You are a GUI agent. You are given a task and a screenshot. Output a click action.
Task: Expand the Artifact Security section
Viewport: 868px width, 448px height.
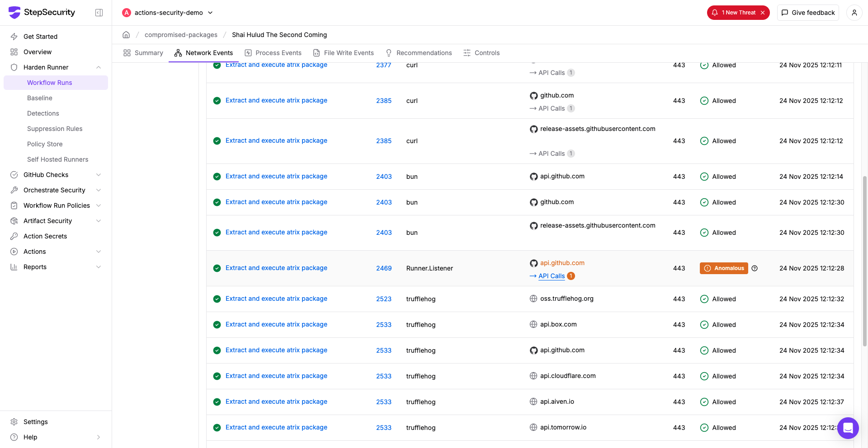pos(99,221)
